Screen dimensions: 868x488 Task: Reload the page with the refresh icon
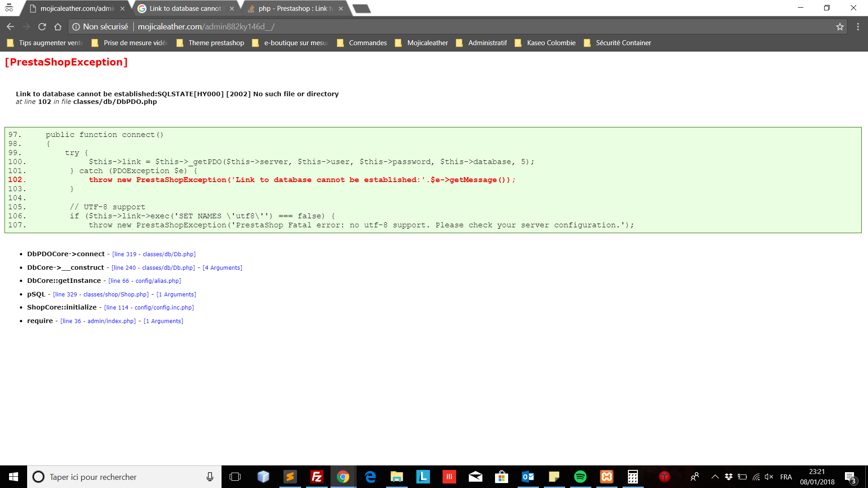click(42, 27)
